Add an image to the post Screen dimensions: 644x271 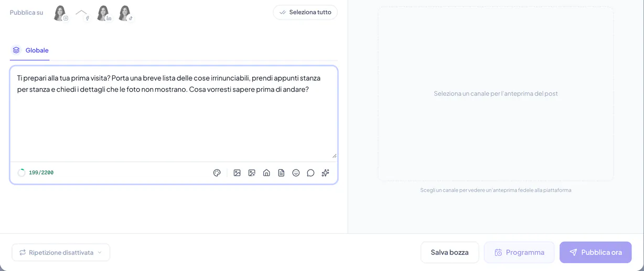[237, 173]
